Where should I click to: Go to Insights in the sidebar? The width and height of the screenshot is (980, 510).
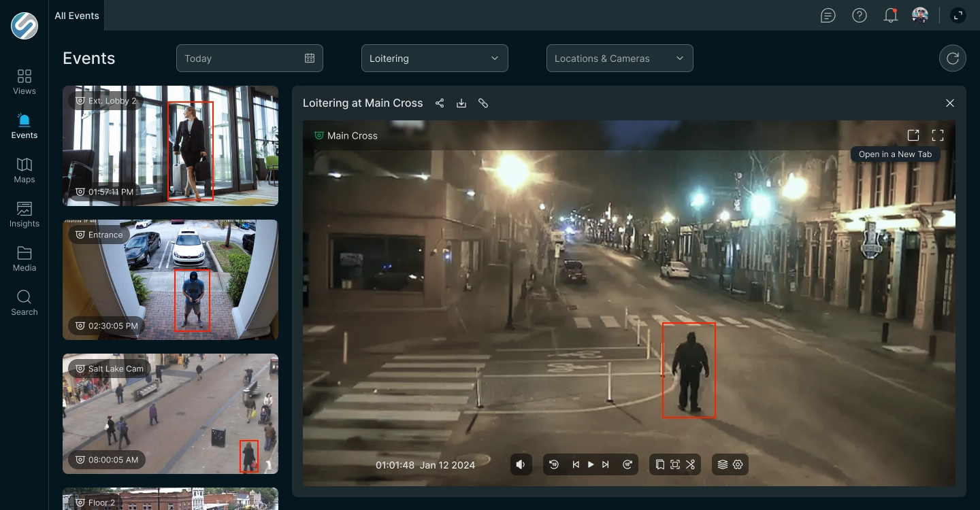pos(24,214)
